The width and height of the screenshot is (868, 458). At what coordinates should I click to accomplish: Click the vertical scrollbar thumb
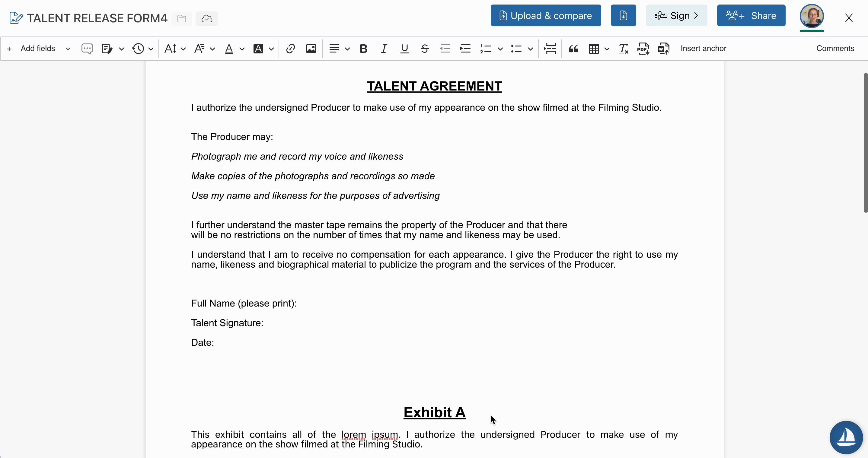865,143
